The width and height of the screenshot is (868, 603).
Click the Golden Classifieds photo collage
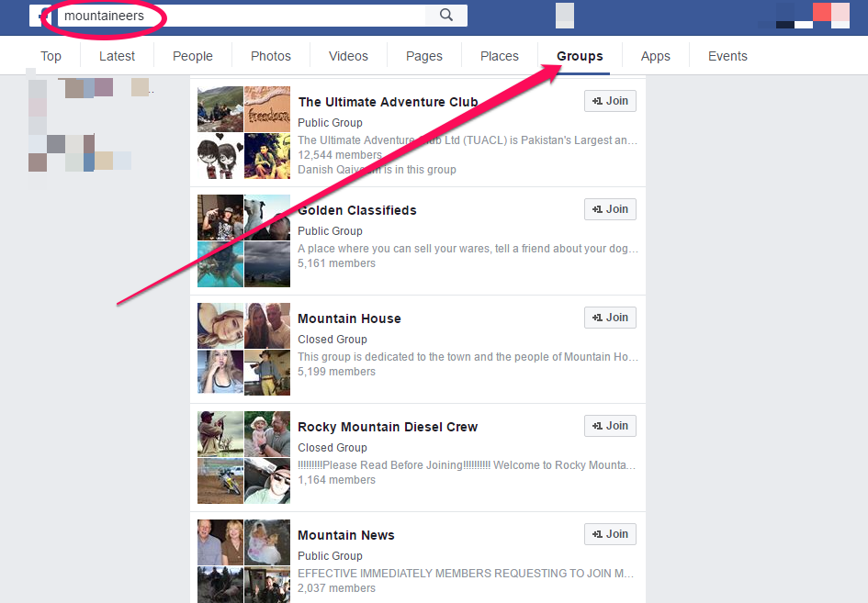click(243, 240)
